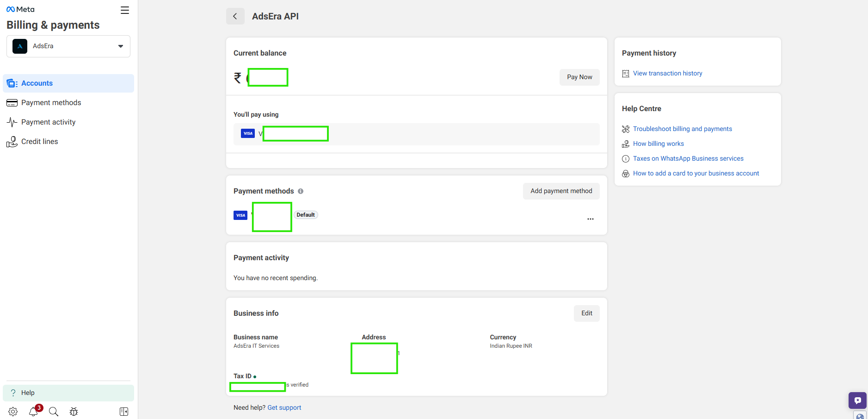Click the back arrow beside AdsEra API
The image size is (868, 419).
pyautogui.click(x=235, y=16)
